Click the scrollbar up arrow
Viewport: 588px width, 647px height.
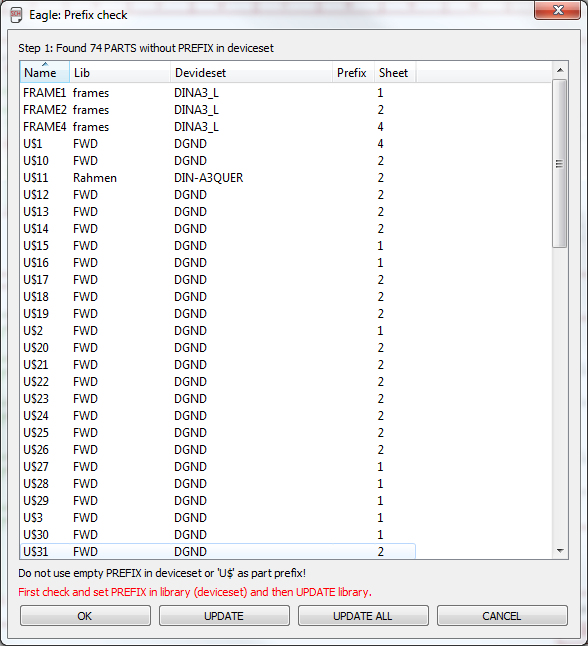[x=560, y=70]
